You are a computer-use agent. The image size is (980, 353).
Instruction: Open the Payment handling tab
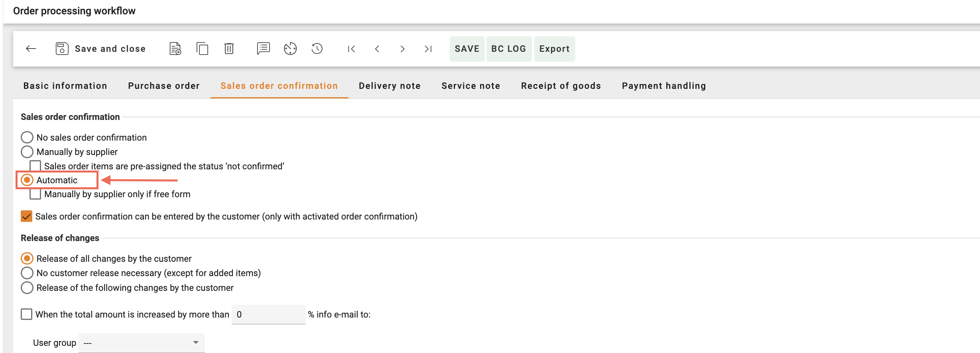pos(664,86)
